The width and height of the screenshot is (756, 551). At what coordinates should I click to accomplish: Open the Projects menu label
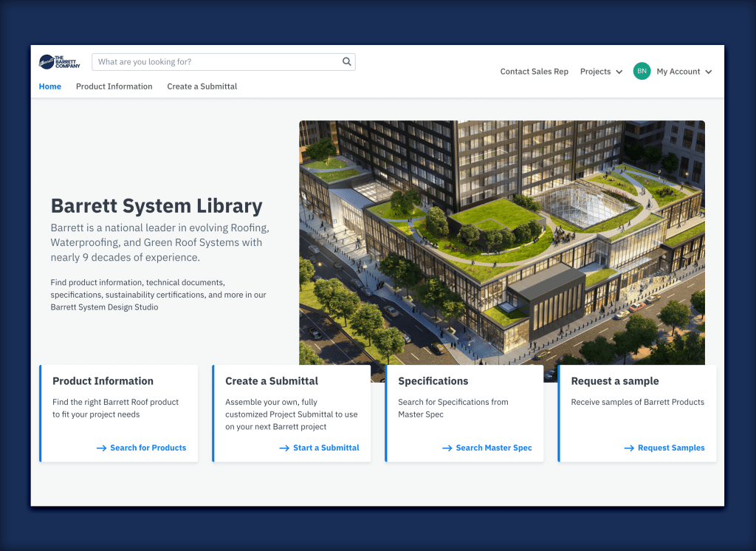[x=596, y=72]
